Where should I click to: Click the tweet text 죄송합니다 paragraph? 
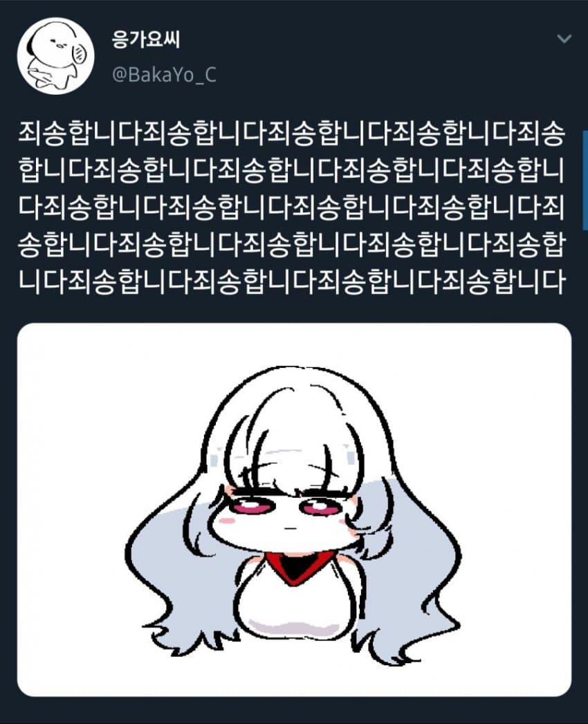click(291, 207)
